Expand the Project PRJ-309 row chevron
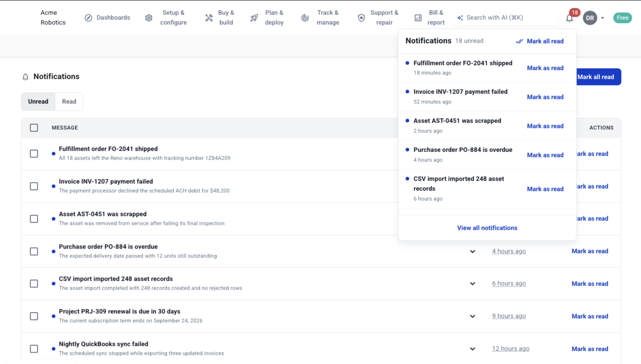 [x=473, y=316]
